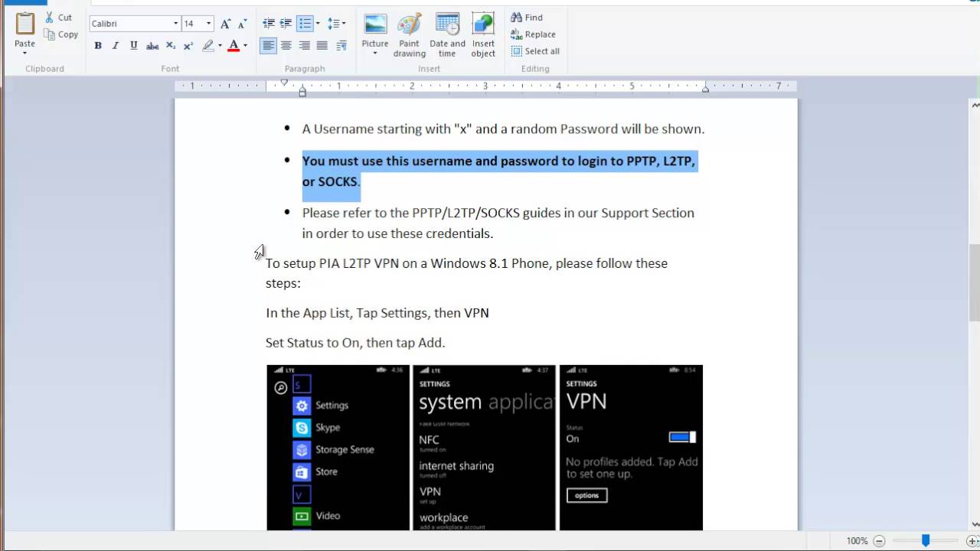Apply the text highlight color
The image size is (980, 551).
(207, 46)
